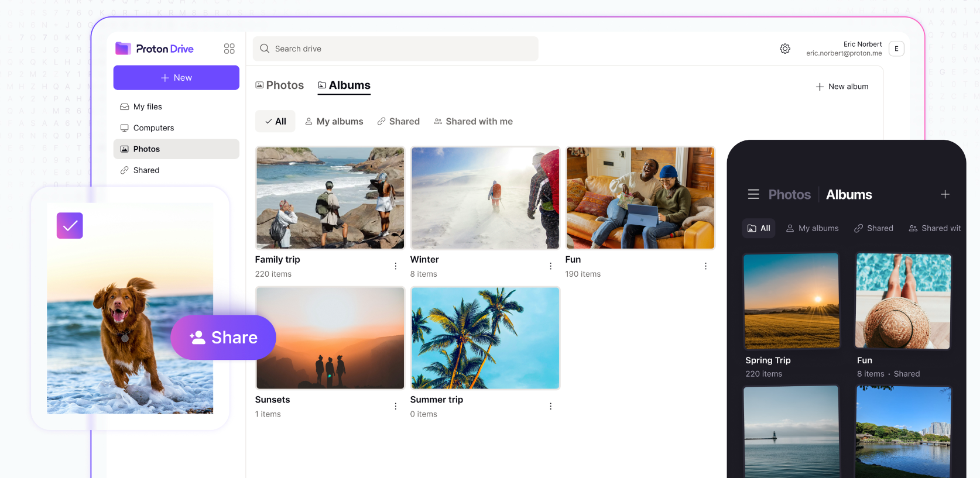
Task: Open the Family trip album thumbnail
Action: pos(330,198)
